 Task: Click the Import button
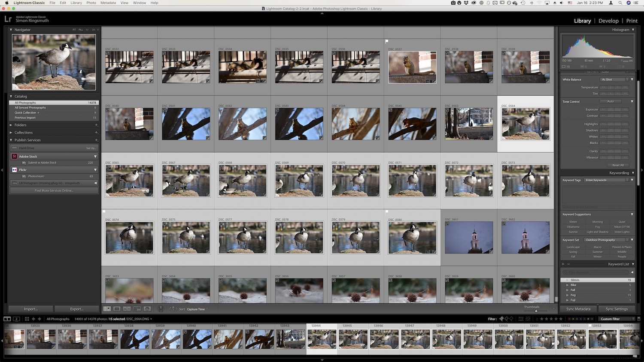point(30,309)
